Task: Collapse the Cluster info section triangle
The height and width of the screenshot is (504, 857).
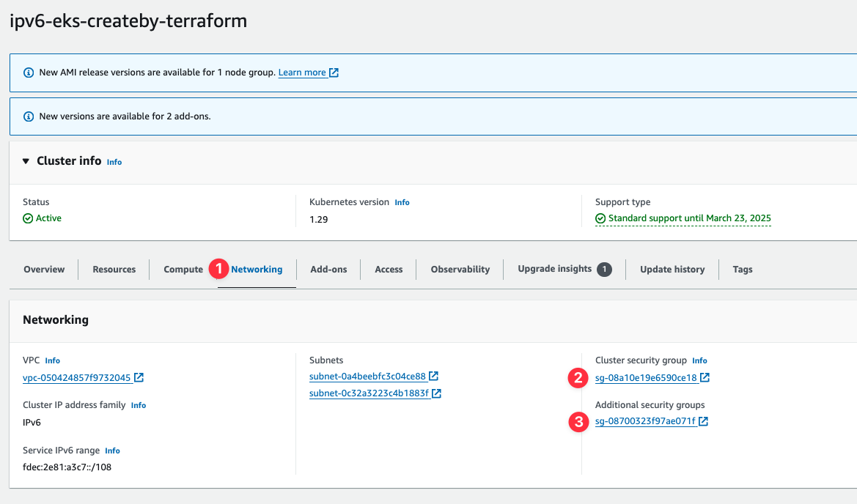Action: click(26, 161)
